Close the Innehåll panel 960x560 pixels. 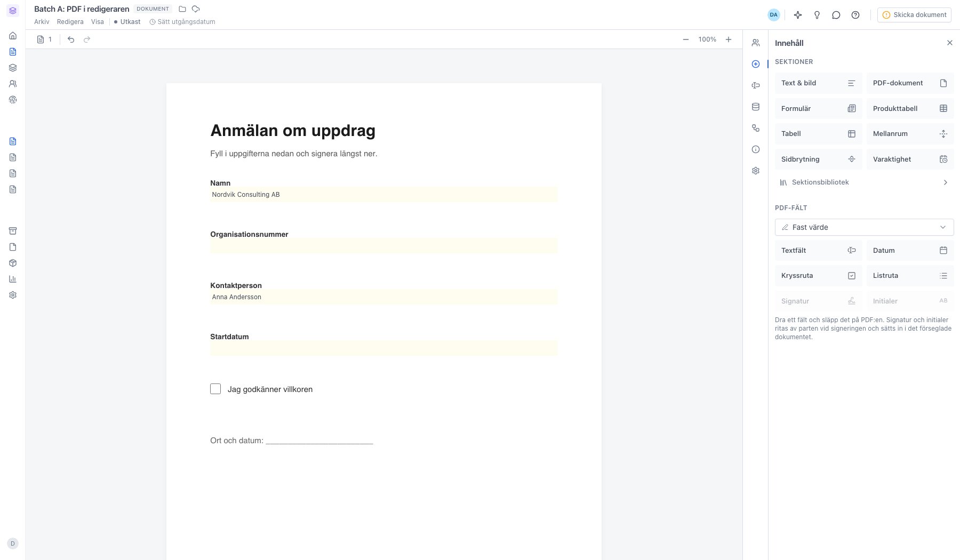tap(949, 43)
